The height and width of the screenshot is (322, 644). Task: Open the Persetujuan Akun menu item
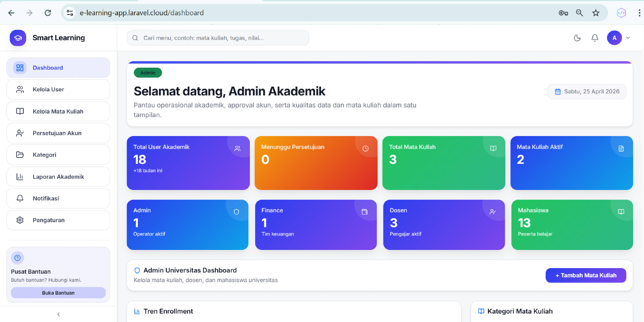point(58,133)
